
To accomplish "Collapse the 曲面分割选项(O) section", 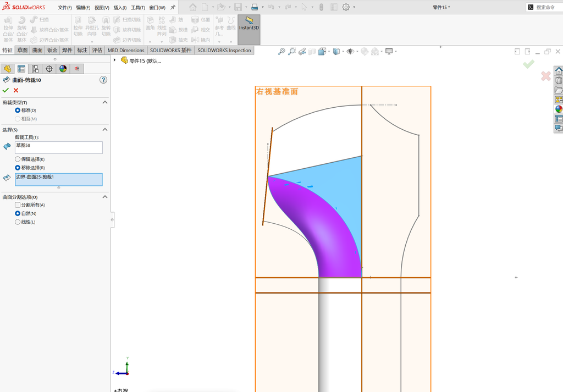I will tap(105, 197).
